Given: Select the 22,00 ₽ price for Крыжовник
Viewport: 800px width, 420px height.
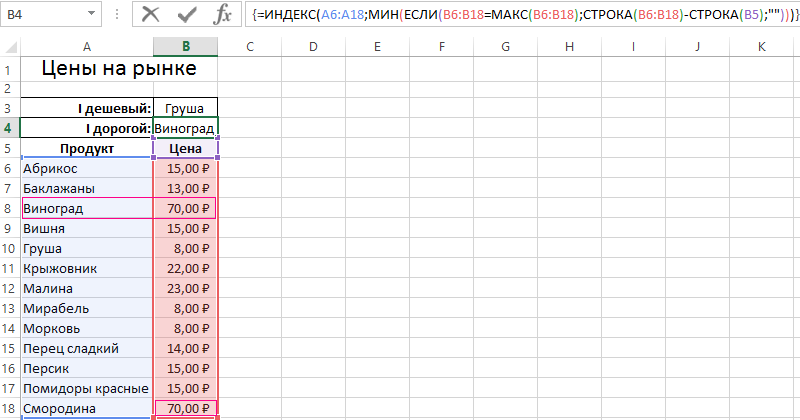Looking at the screenshot, I should (x=186, y=268).
